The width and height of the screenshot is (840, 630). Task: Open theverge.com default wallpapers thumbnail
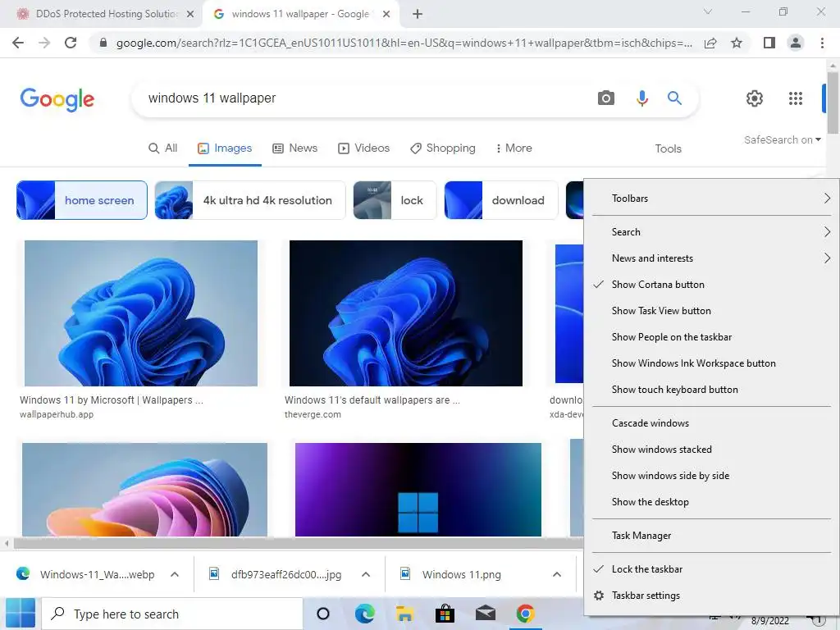[405, 313]
